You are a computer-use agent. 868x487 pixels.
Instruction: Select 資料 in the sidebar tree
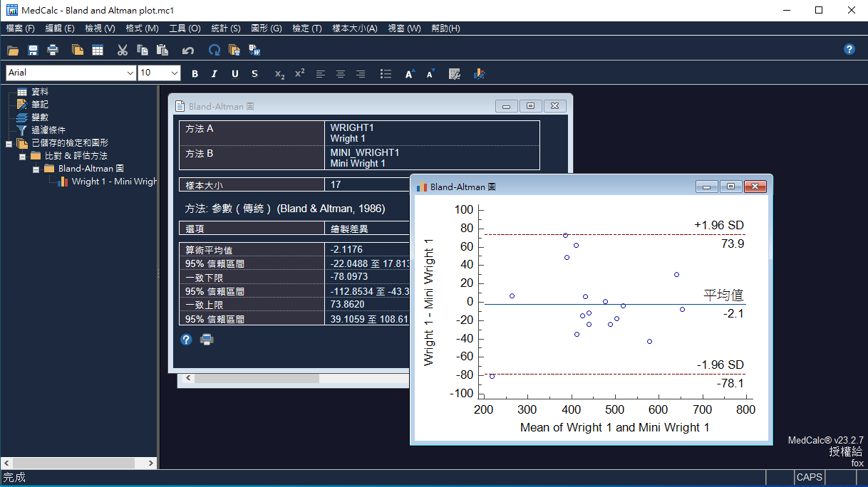point(40,92)
